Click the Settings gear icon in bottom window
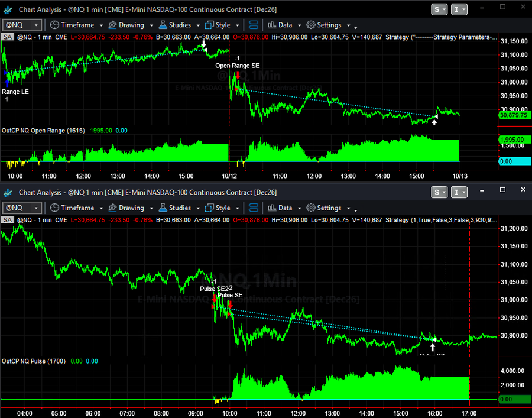The width and height of the screenshot is (532, 418). tap(311, 208)
